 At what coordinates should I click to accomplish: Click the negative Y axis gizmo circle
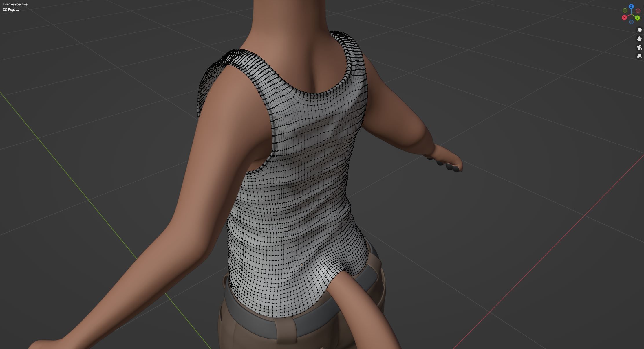point(625,10)
